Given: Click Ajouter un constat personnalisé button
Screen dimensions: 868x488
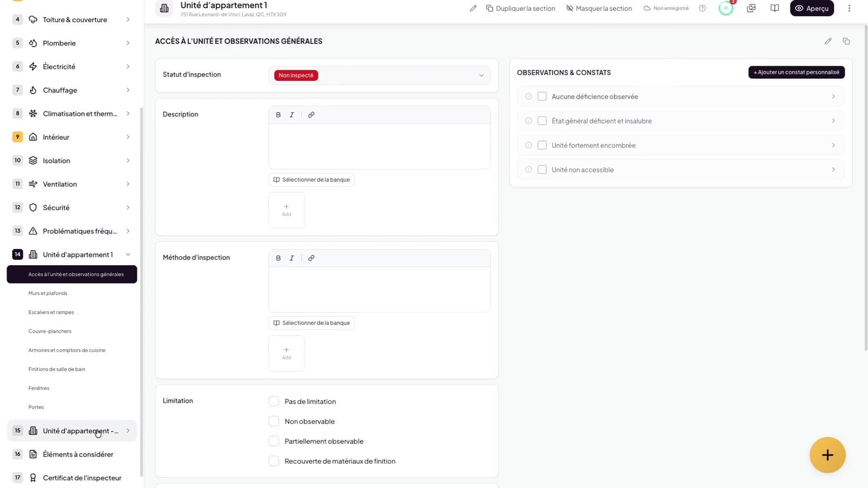Looking at the screenshot, I should [x=796, y=72].
